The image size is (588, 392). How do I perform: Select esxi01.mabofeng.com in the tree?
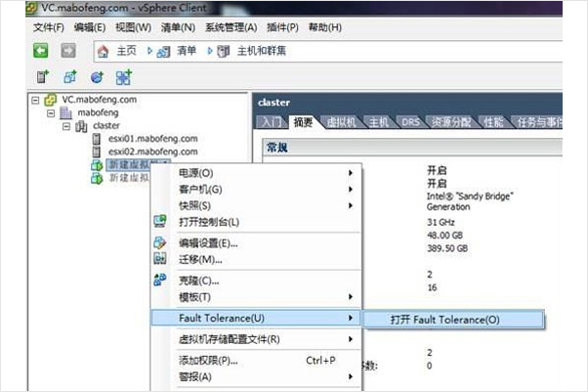153,139
